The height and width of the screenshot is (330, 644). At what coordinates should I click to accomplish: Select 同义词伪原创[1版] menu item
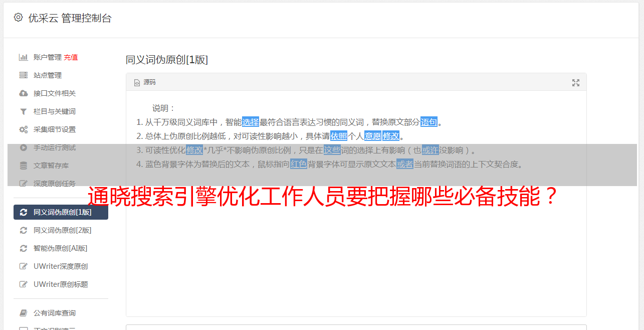[61, 212]
